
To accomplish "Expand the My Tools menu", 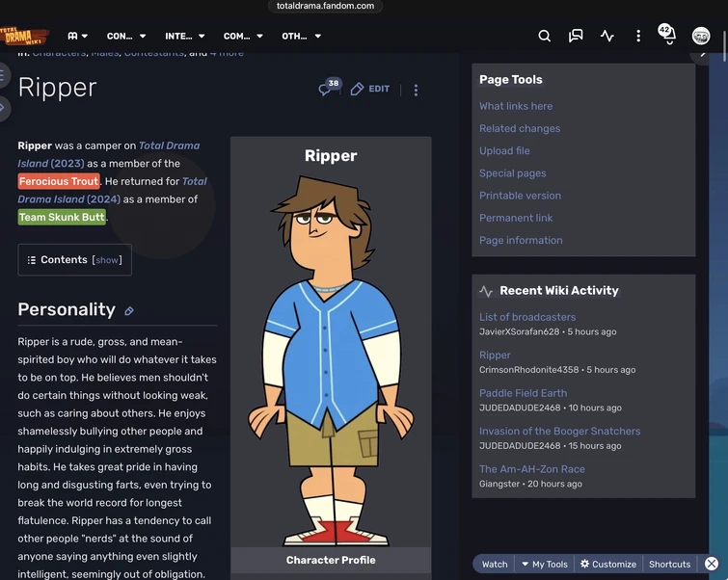I will [x=545, y=565].
